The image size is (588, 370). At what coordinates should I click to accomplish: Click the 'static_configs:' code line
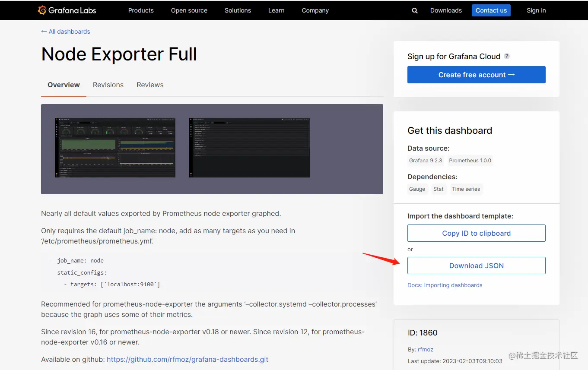[82, 273]
